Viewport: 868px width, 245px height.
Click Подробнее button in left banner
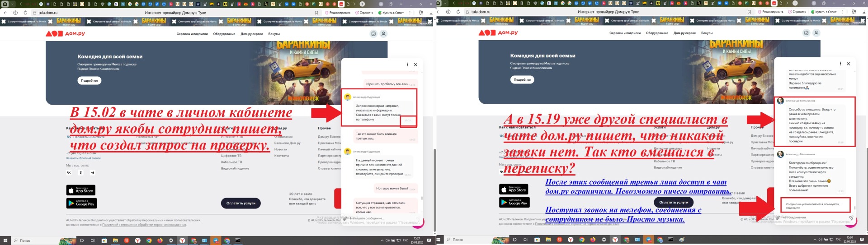pos(90,81)
